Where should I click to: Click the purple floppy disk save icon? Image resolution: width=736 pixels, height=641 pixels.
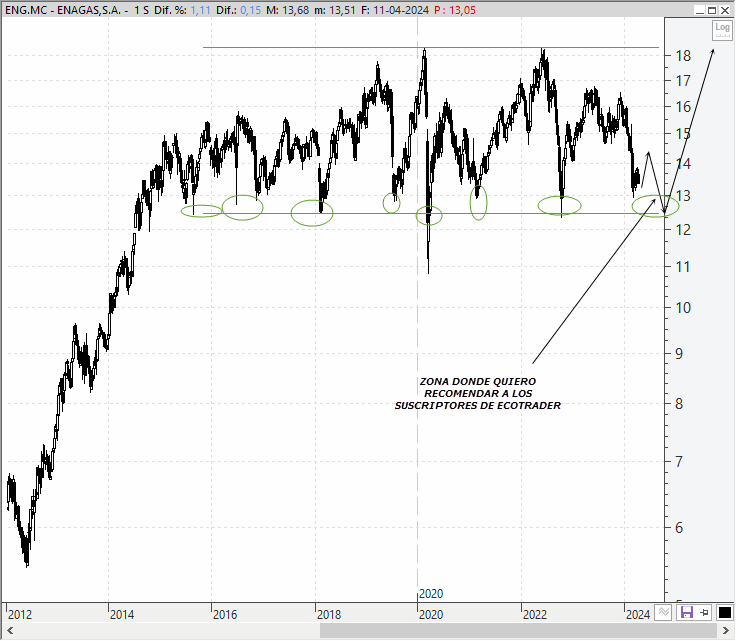tap(687, 612)
